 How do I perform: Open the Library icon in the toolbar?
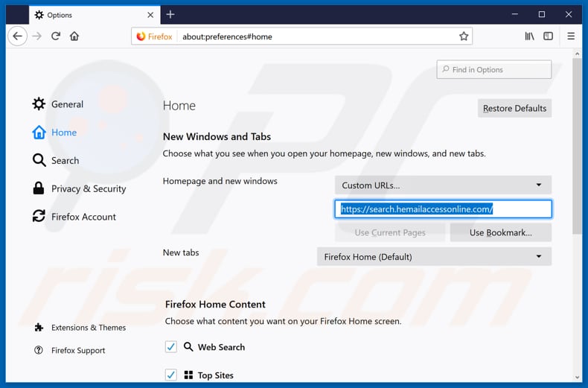[529, 36]
